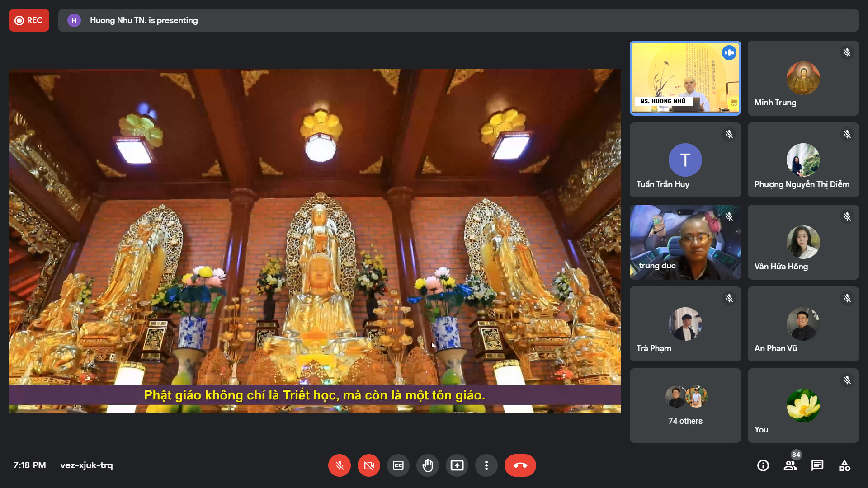Select Minh Trung participant tile
Viewport: 868px width, 488px height.
[803, 78]
